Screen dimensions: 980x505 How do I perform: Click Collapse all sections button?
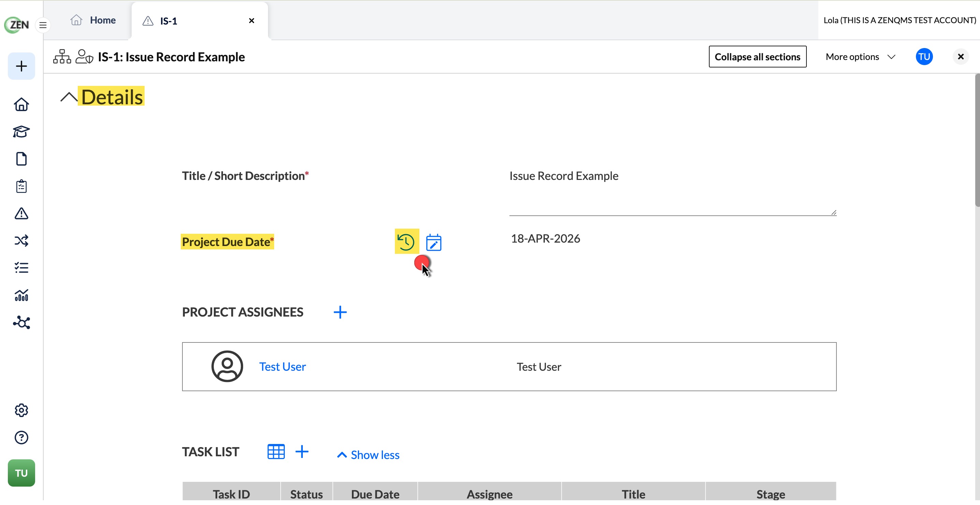757,57
